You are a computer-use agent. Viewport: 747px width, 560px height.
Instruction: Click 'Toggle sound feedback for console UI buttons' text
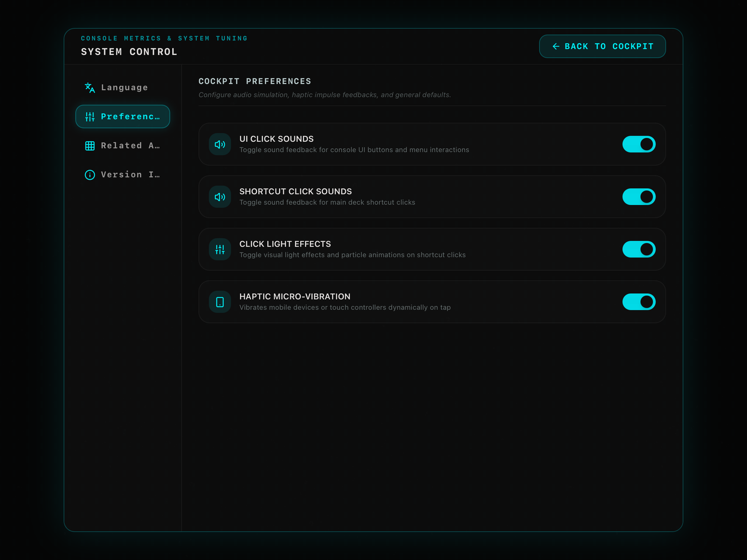click(354, 150)
